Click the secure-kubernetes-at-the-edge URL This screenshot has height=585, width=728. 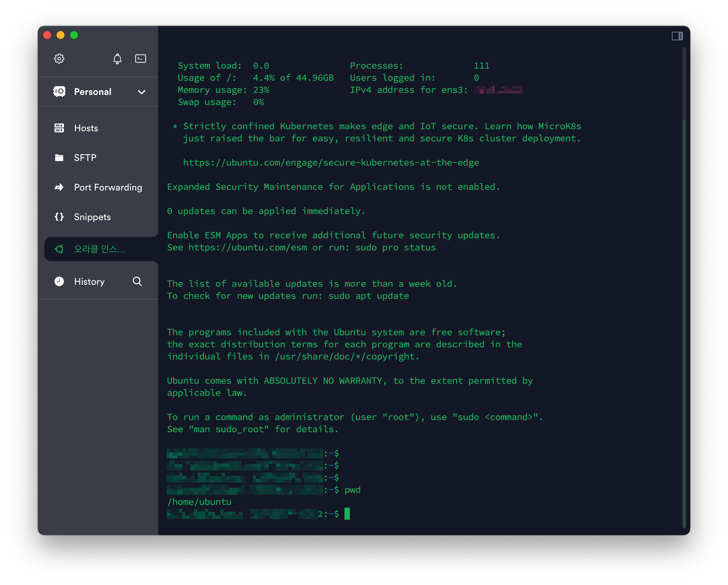click(331, 163)
